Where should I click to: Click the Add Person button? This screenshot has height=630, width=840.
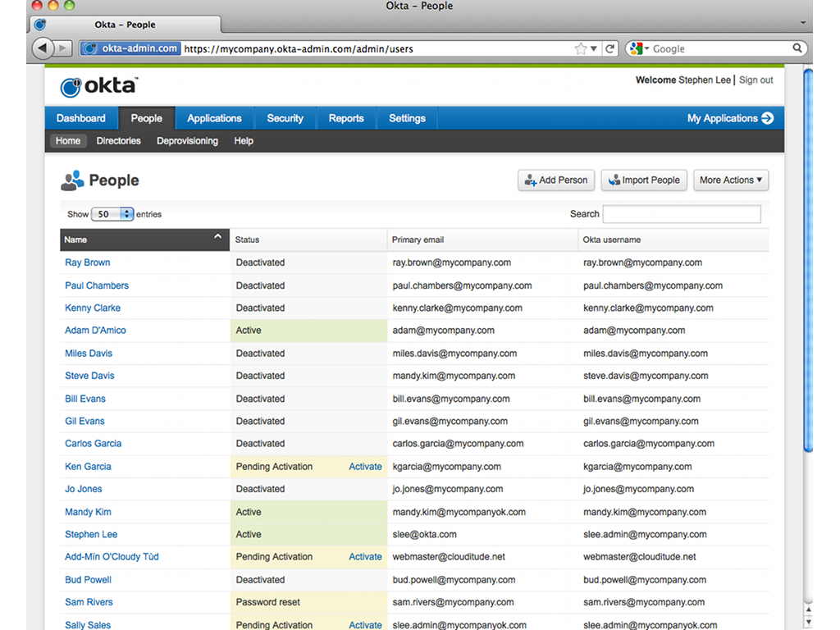pyautogui.click(x=555, y=180)
